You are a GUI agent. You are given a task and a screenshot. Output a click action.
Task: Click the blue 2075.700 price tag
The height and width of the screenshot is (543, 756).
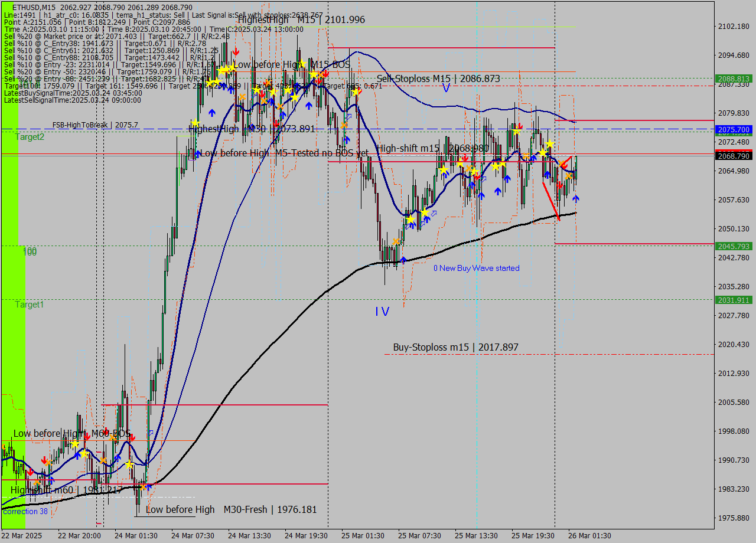734,129
